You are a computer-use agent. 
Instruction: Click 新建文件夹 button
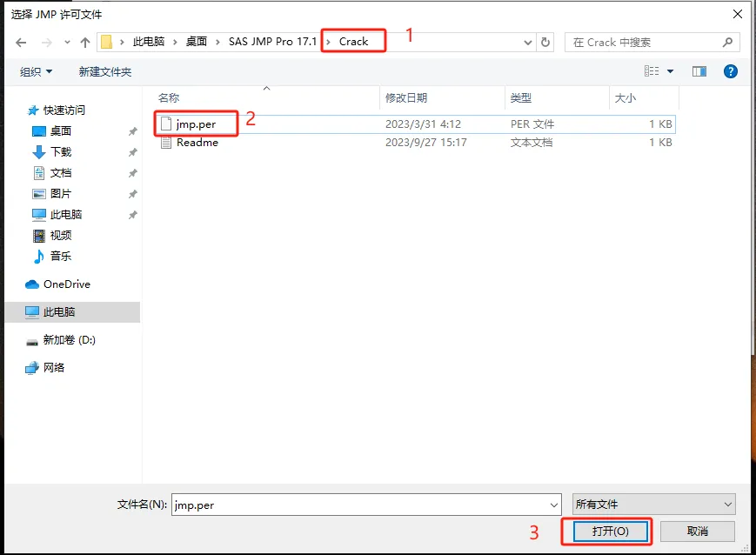click(x=105, y=72)
